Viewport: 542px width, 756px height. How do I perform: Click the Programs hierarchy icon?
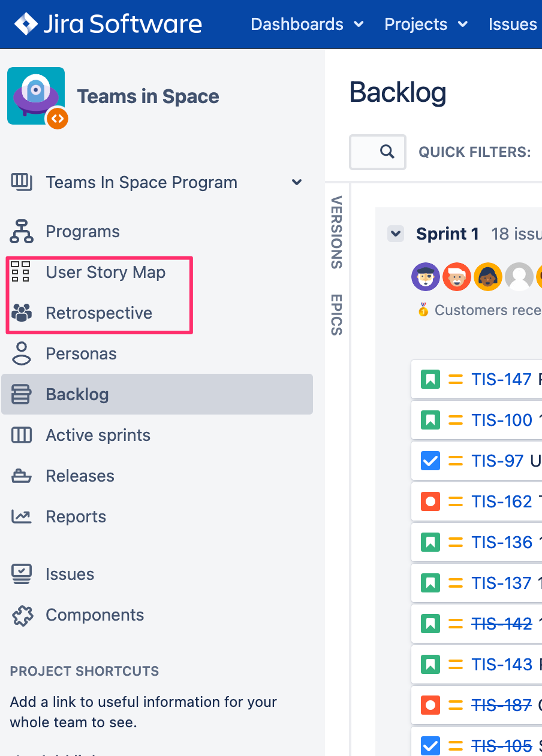point(22,232)
